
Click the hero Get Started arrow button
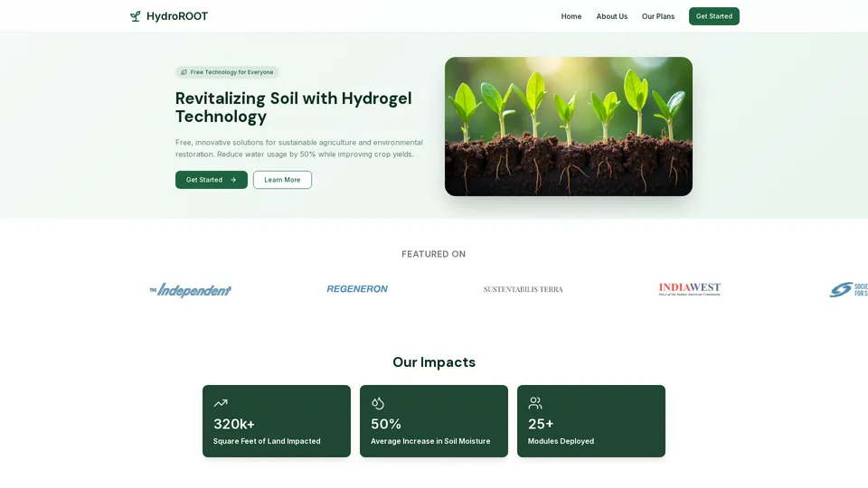point(212,180)
